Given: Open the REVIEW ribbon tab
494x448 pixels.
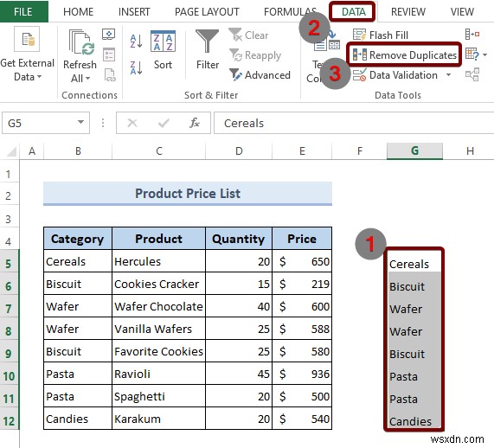Looking at the screenshot, I should pos(408,12).
